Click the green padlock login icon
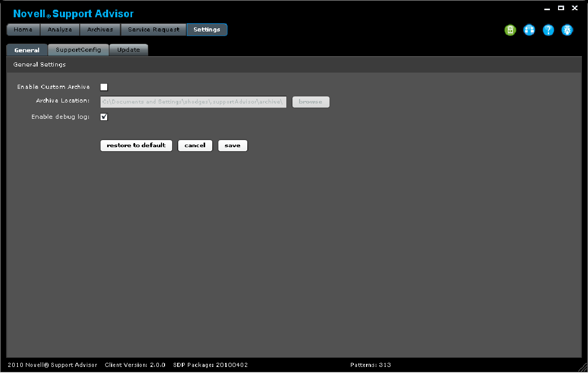588x373 pixels. (510, 30)
